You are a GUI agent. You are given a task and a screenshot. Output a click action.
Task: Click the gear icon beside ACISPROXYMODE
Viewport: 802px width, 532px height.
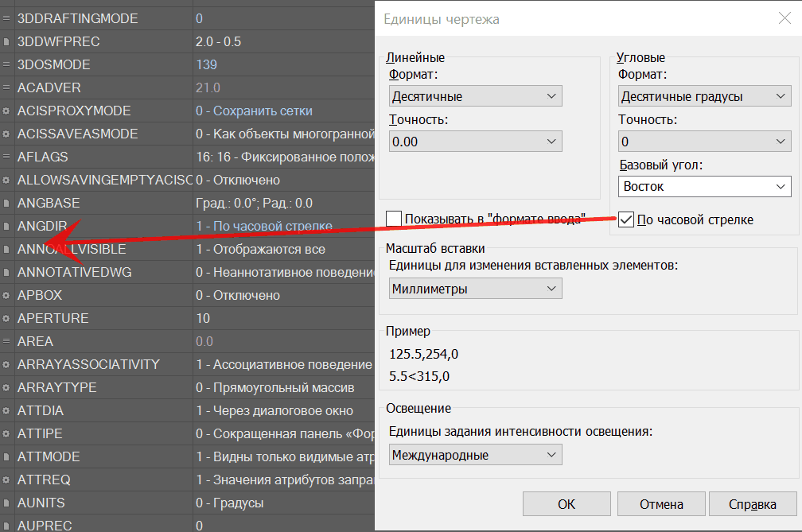7,111
